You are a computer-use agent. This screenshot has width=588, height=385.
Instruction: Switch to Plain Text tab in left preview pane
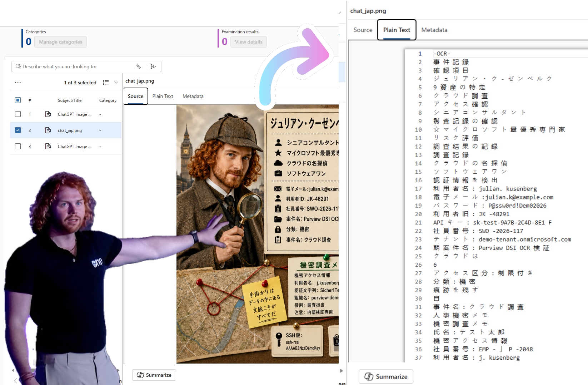coord(163,96)
